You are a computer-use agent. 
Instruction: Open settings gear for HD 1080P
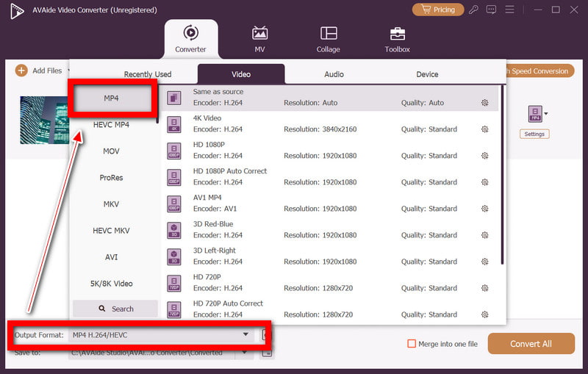[484, 156]
